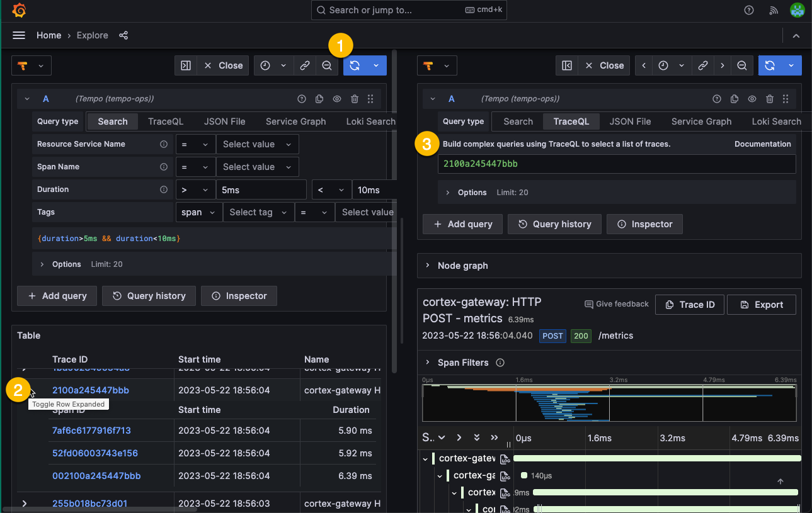Viewport: 812px width, 513px height.
Task: Hide query A response with the eye icon
Action: (x=336, y=99)
